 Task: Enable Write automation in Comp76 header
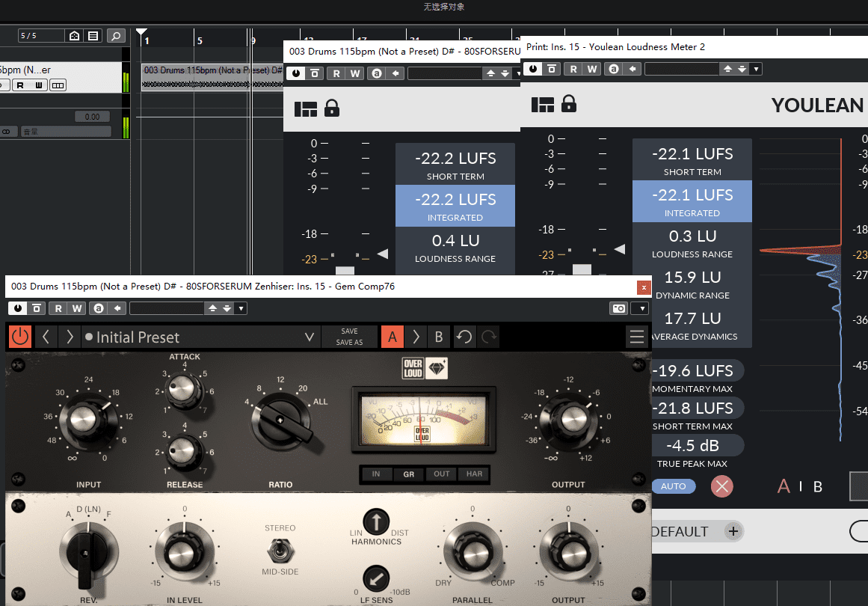(x=77, y=308)
